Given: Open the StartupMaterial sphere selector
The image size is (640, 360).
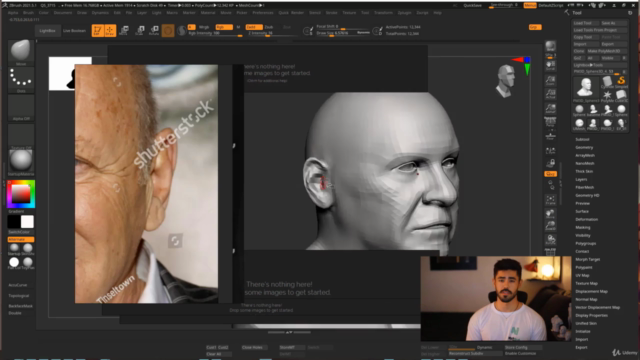Looking at the screenshot, I should [21, 162].
